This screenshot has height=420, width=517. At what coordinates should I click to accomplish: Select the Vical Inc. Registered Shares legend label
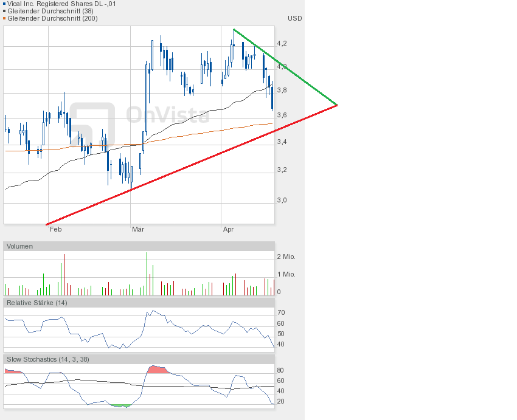[62, 4]
